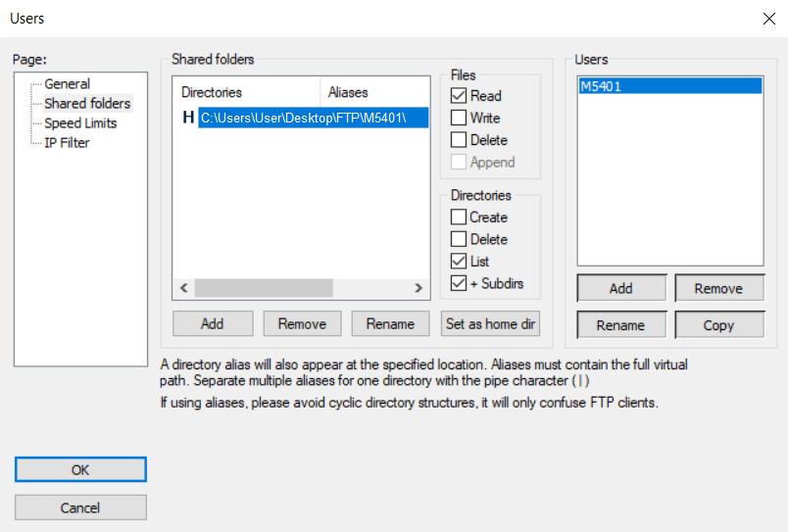This screenshot has height=532, width=788.
Task: Uncheck the Directories List checkbox
Action: 459,262
